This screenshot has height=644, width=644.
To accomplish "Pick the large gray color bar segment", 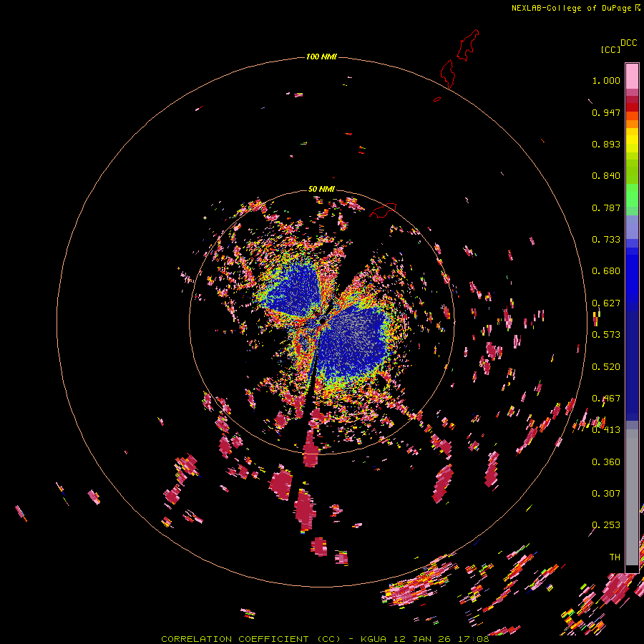I will 632,497.
